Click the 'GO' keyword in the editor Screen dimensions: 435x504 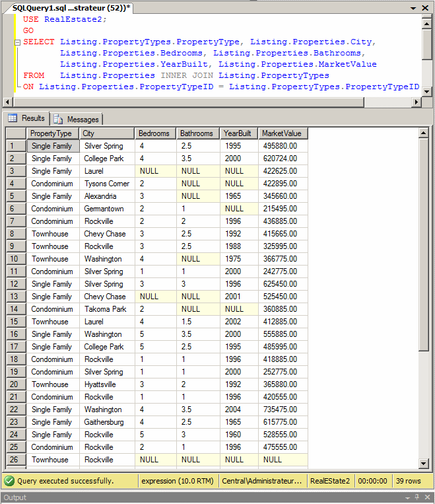[x=28, y=30]
